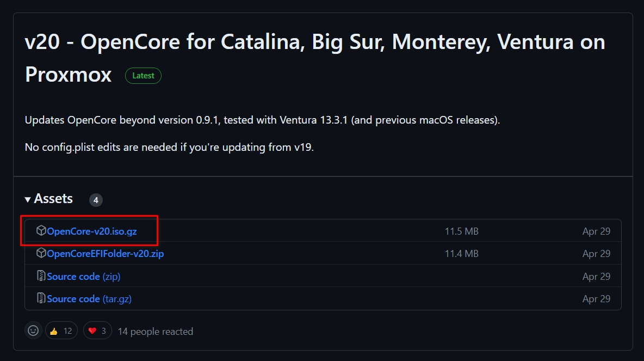This screenshot has width=644, height=361.
Task: Click the 11.5 MB file size
Action: [461, 231]
